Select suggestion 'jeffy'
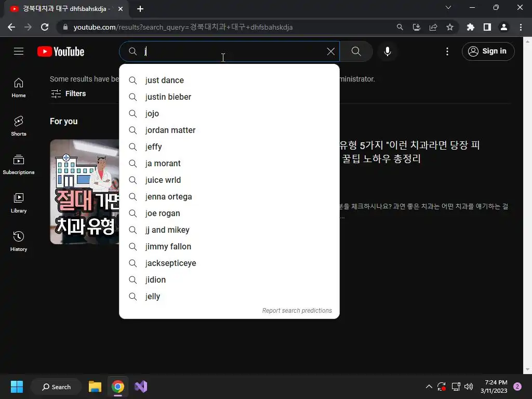Viewport: 532px width, 399px height. coord(229,147)
